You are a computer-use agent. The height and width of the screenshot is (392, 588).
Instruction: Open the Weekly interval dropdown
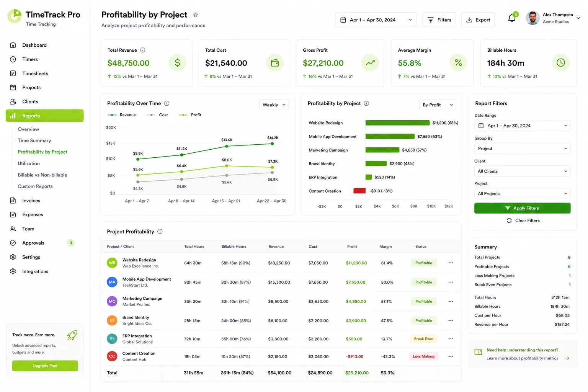[274, 105]
